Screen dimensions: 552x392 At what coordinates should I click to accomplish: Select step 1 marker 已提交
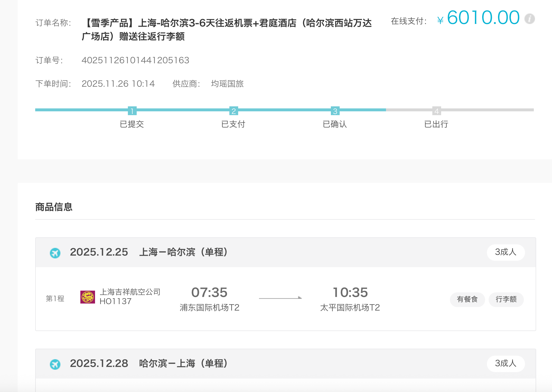[x=132, y=111]
